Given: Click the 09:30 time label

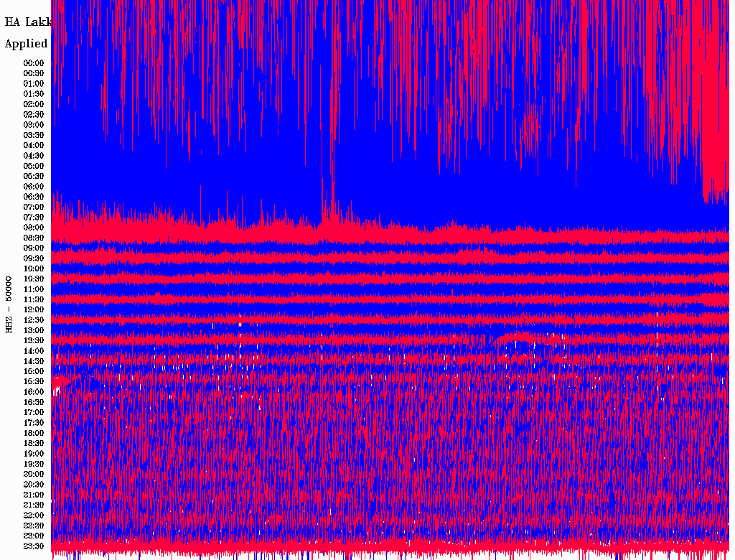Looking at the screenshot, I should [34, 258].
